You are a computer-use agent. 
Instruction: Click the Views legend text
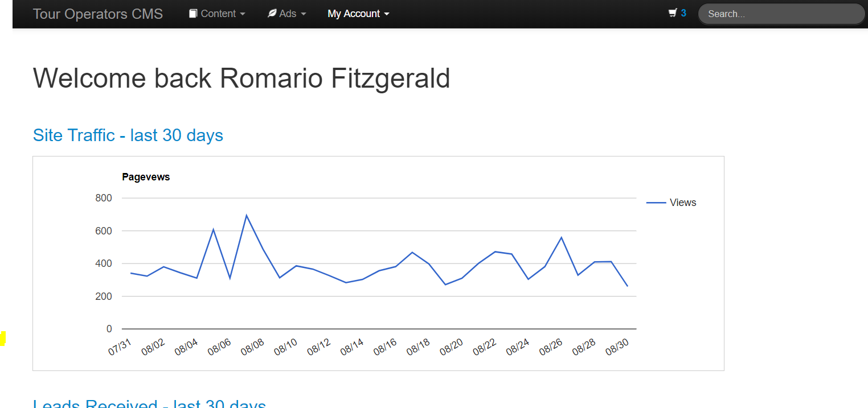(x=683, y=203)
